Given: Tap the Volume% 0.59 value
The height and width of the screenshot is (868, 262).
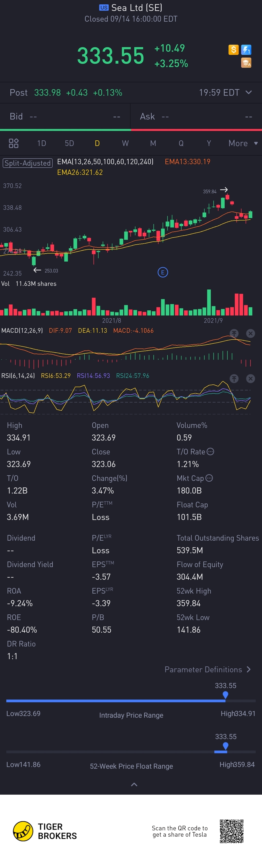Looking at the screenshot, I should (x=184, y=437).
